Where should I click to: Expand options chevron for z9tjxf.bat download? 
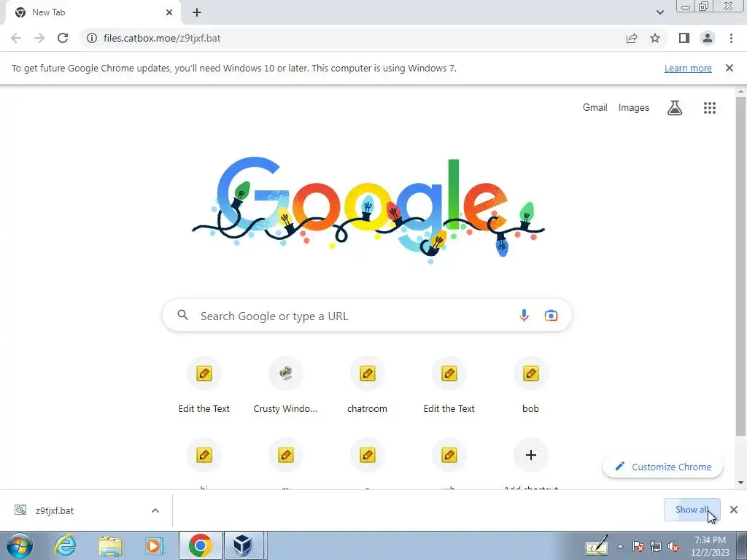pyautogui.click(x=155, y=510)
